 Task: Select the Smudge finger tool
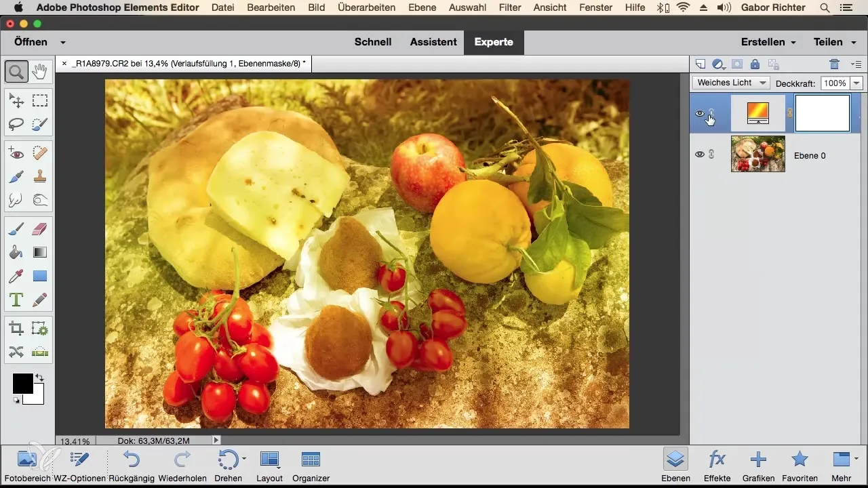click(16, 200)
